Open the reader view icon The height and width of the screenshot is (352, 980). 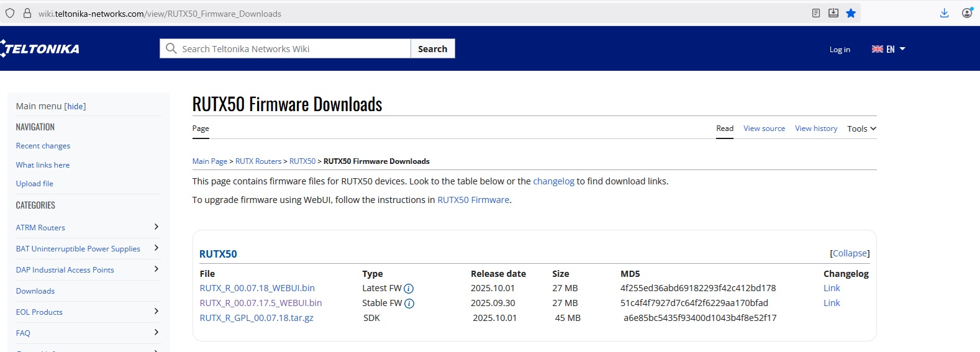tap(816, 13)
